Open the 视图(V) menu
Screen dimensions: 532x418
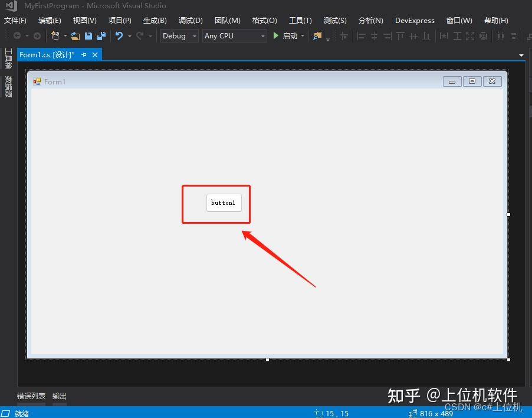(85, 21)
